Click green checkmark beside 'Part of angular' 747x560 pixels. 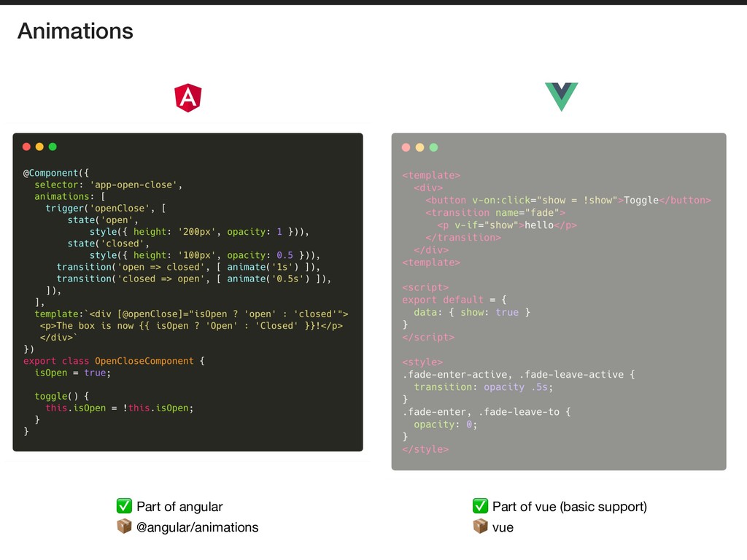tap(124, 506)
